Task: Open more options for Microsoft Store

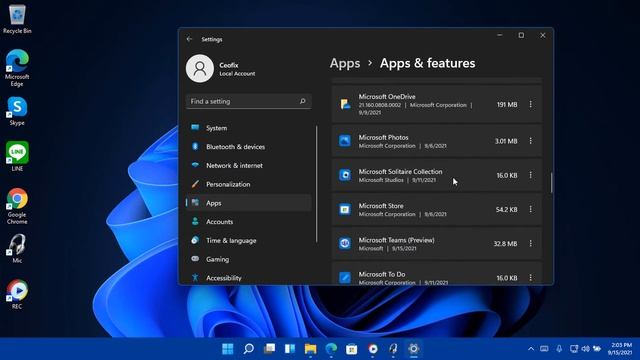Action: click(531, 209)
